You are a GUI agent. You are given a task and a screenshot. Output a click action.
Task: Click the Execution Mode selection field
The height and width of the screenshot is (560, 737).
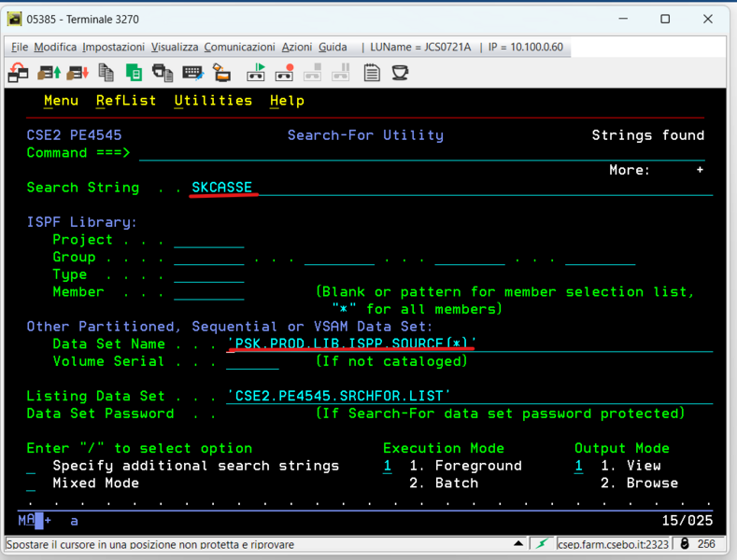tap(388, 466)
